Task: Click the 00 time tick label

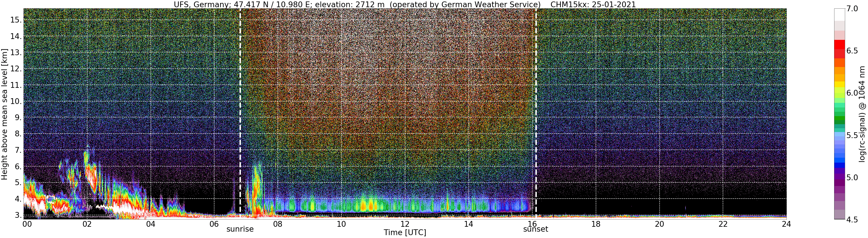Action: pyautogui.click(x=27, y=224)
